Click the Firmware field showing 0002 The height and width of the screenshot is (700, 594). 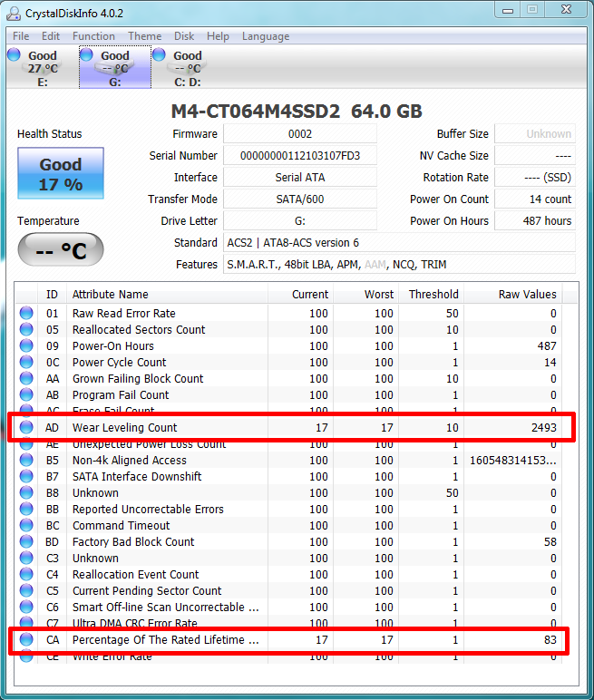click(x=300, y=134)
